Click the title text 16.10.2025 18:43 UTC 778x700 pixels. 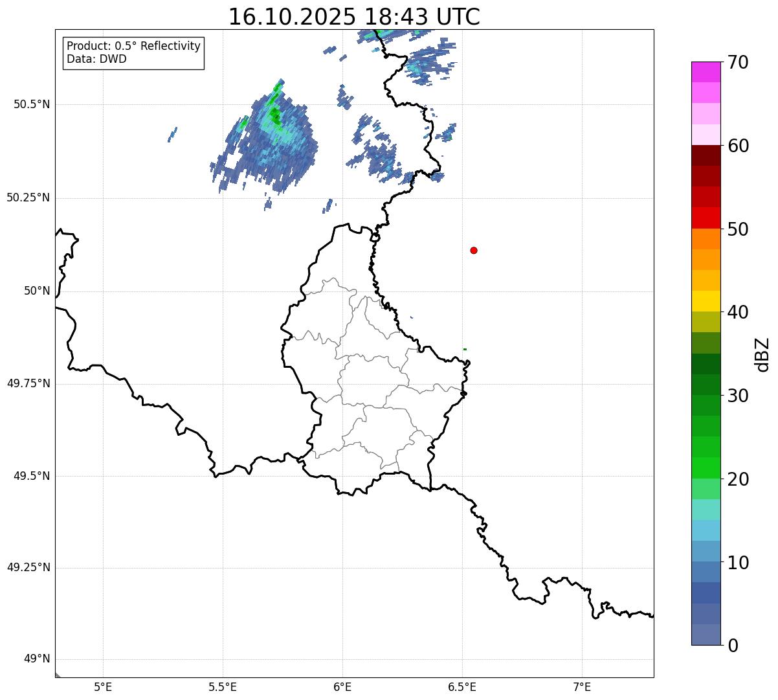click(x=354, y=16)
